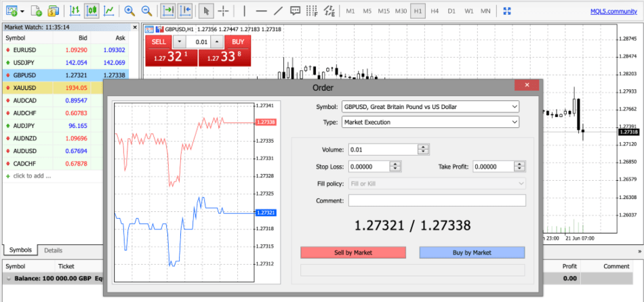644x302 pixels.
Task: Switch chart to line chart view
Action: (x=108, y=11)
